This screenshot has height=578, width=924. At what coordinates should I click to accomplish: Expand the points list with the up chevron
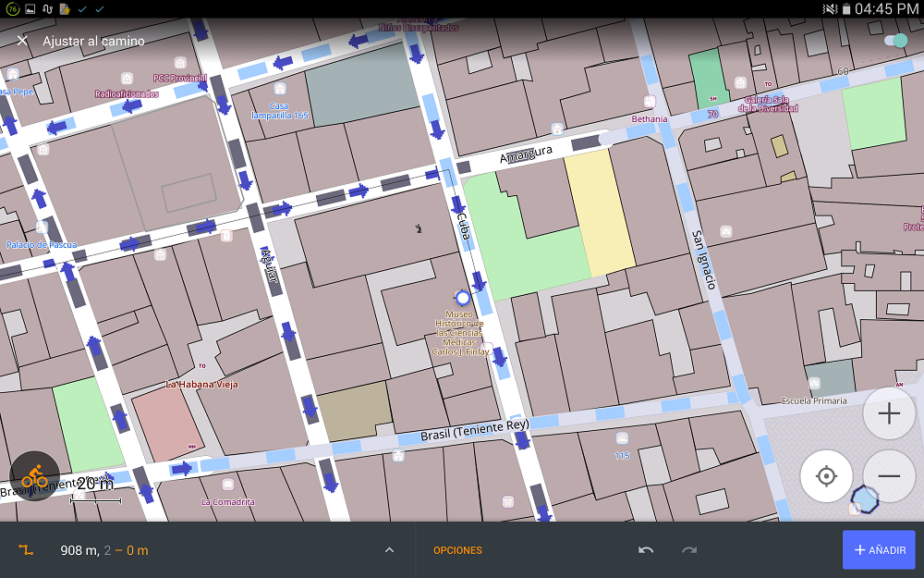pos(389,550)
